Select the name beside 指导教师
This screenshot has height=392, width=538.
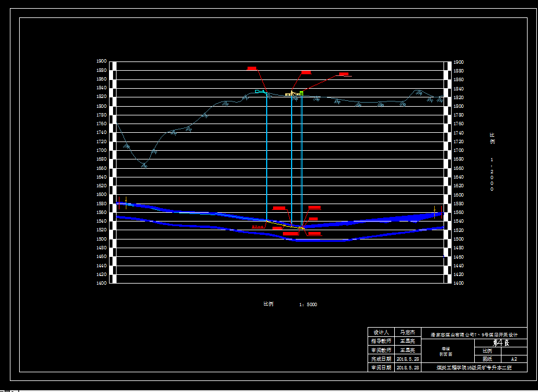[408, 341]
